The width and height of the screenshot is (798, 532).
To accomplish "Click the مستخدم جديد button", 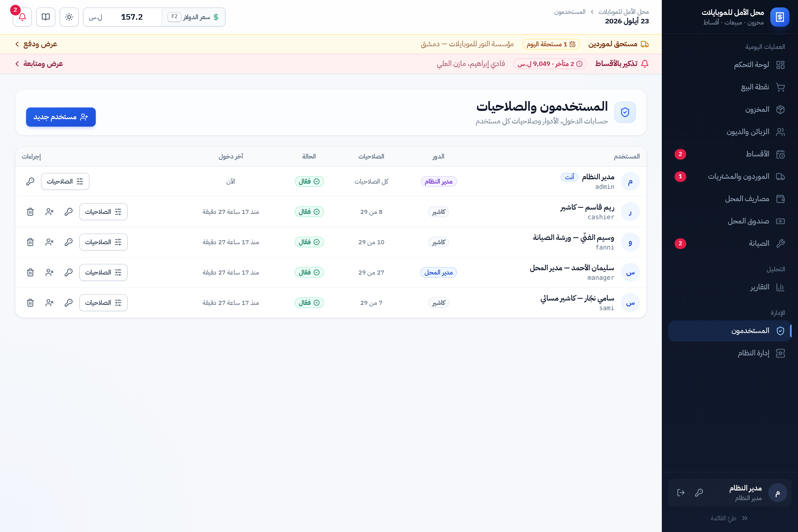I will tap(61, 117).
